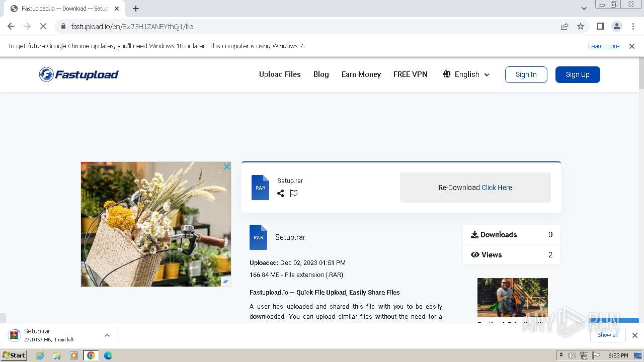The image size is (644, 362).
Task: Click the RAR icon in download card
Action: point(260,188)
